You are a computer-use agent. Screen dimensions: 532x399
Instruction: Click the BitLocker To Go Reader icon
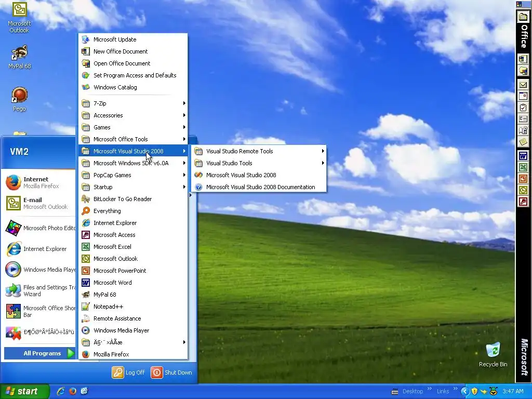click(x=86, y=199)
